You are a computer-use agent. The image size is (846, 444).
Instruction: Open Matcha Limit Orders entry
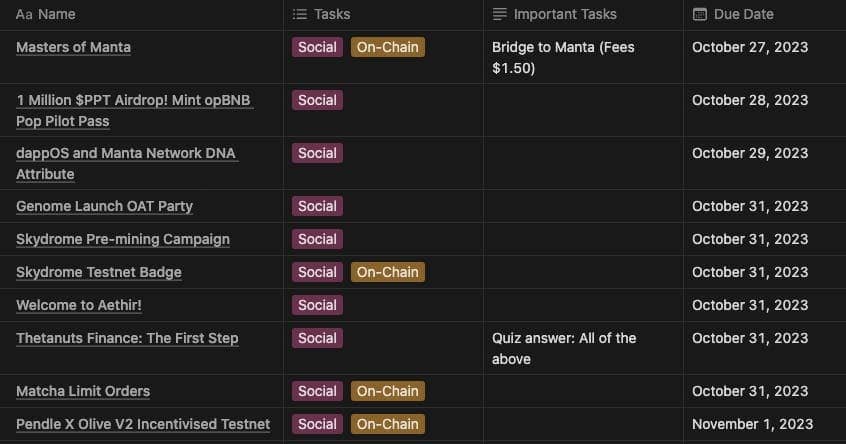[83, 391]
